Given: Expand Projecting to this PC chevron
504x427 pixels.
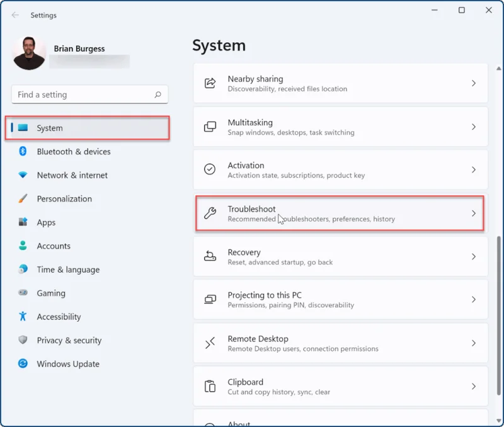Looking at the screenshot, I should [x=474, y=299].
